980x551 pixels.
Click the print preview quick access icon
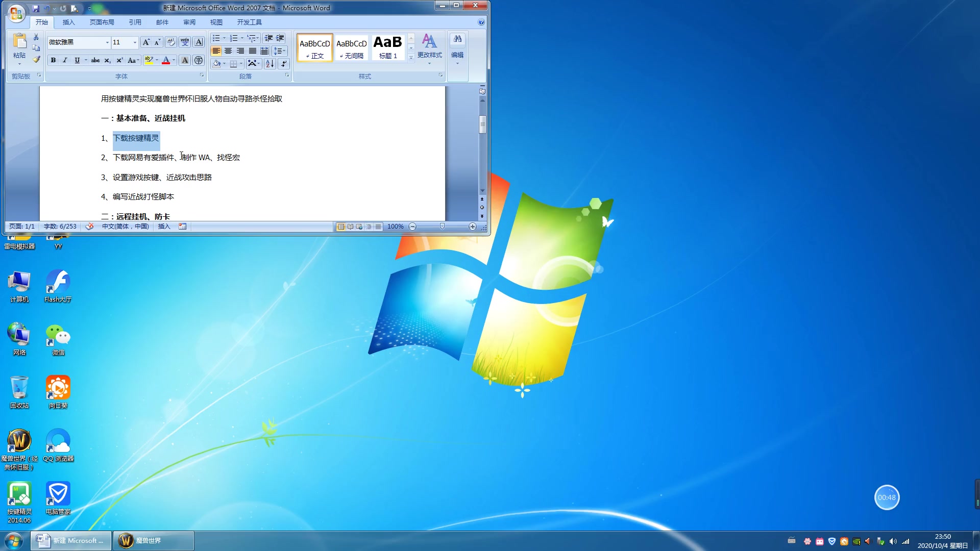click(x=75, y=8)
